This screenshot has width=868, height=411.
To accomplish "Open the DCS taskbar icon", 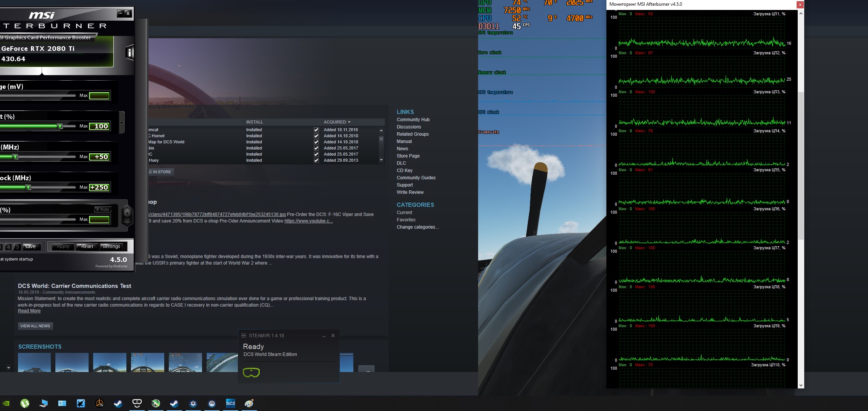I will [231, 403].
